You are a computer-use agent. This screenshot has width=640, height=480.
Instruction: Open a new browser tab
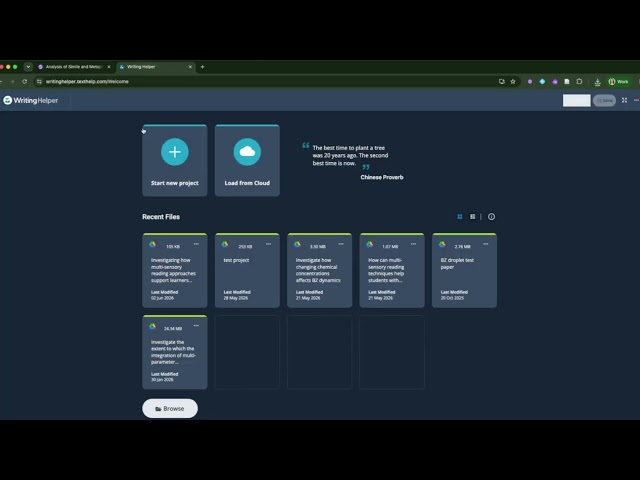[x=202, y=67]
